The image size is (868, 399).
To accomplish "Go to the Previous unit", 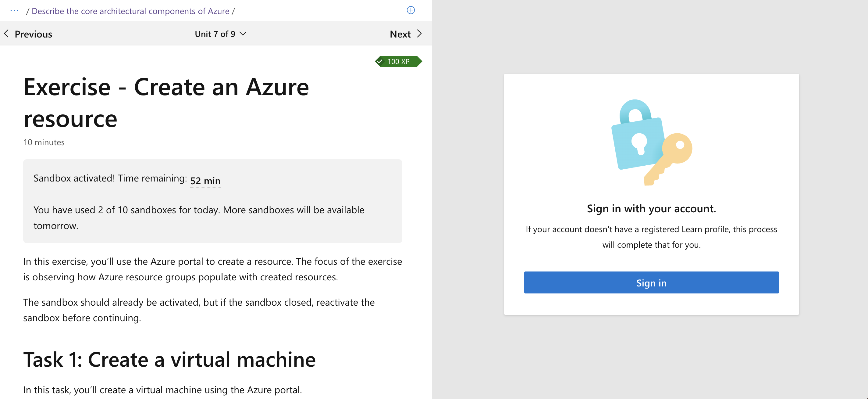I will click(x=28, y=34).
